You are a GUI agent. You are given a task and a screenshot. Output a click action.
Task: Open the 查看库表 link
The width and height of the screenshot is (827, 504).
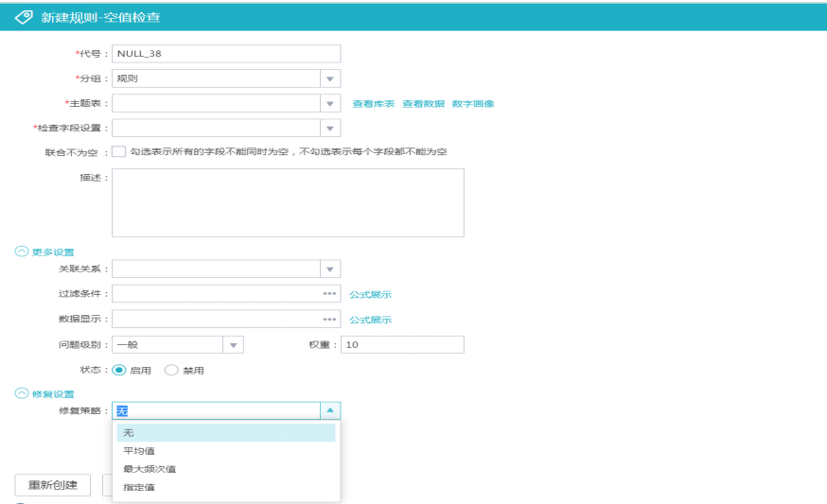[374, 104]
